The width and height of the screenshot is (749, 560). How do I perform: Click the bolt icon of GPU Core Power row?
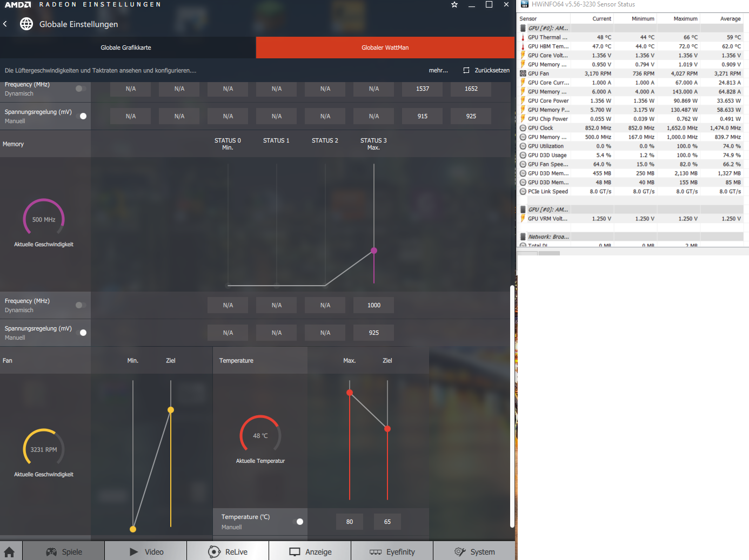click(x=523, y=100)
